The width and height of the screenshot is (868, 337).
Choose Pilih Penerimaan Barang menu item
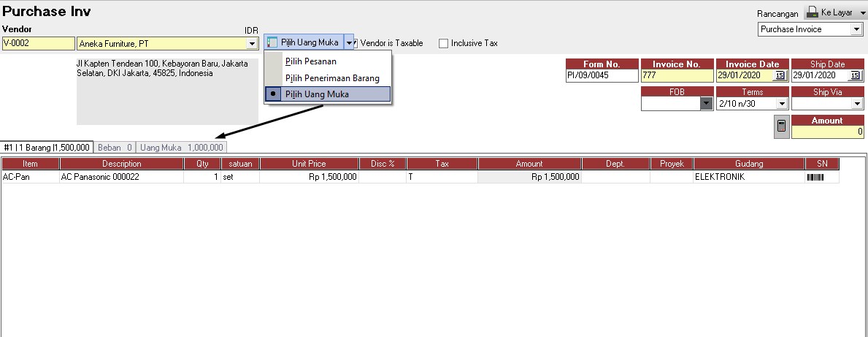[x=332, y=78]
